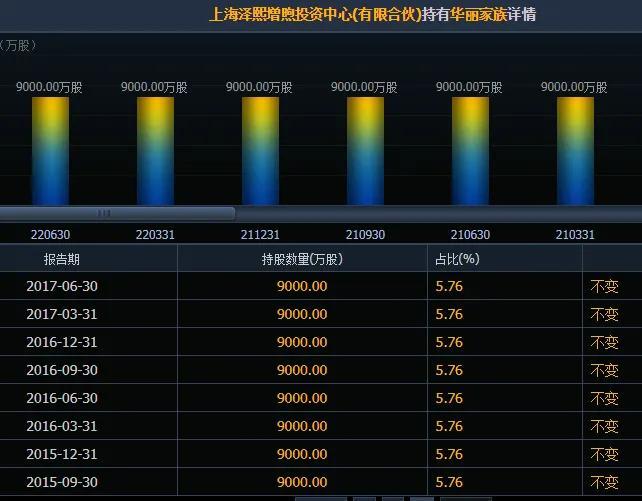Click 9000.00 holdings in the 2015-12-31 row
This screenshot has height=501, width=642.
point(302,454)
